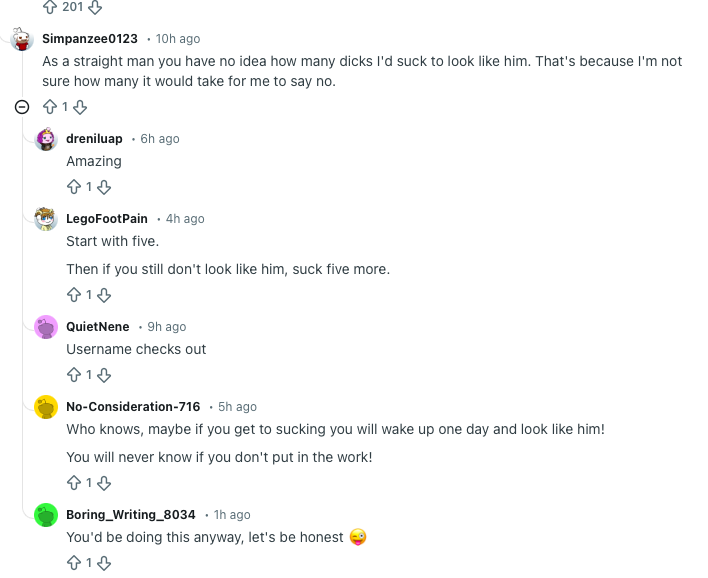Click Boring_Writing_8034's green avatar
Screen dimensions: 708x578
click(x=46, y=515)
